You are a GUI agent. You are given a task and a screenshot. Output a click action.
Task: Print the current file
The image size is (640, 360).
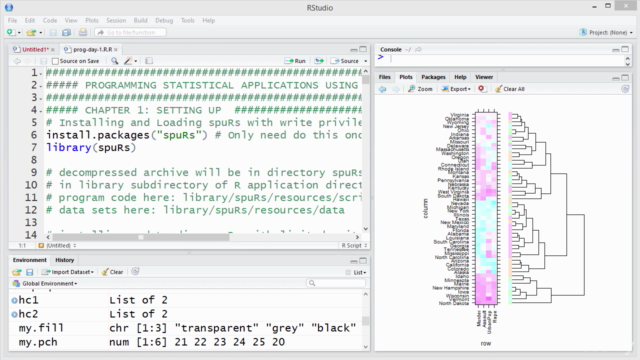pos(83,32)
